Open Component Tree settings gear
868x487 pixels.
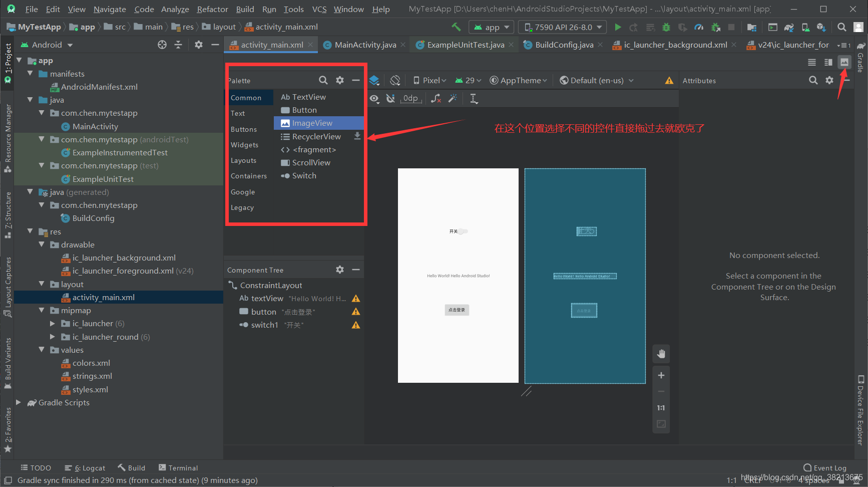pyautogui.click(x=340, y=270)
